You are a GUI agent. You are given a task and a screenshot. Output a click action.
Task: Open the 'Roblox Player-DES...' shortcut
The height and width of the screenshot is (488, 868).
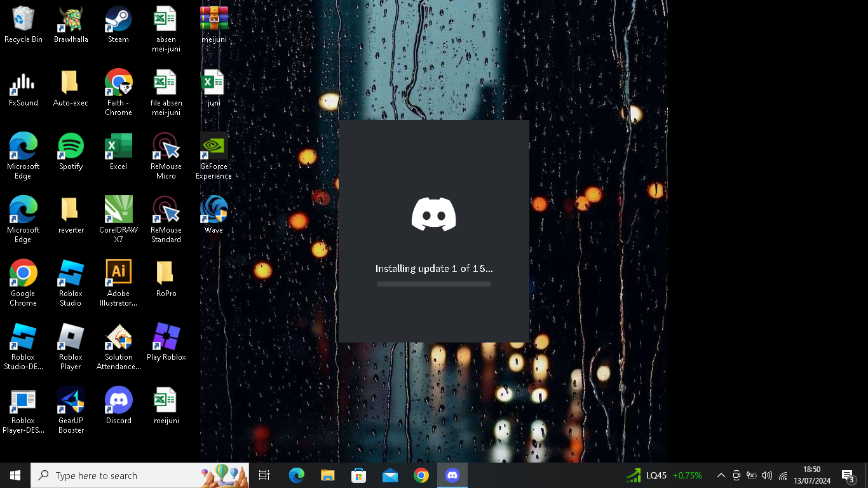[24, 411]
